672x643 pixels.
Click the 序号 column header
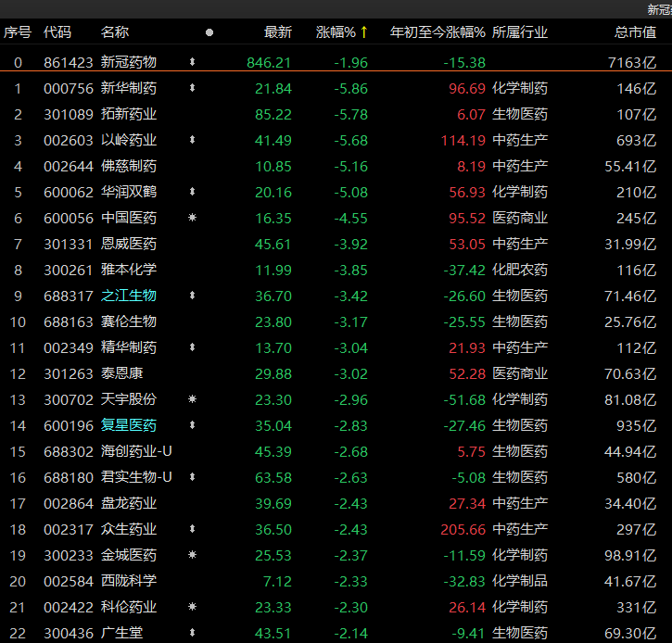(x=18, y=32)
